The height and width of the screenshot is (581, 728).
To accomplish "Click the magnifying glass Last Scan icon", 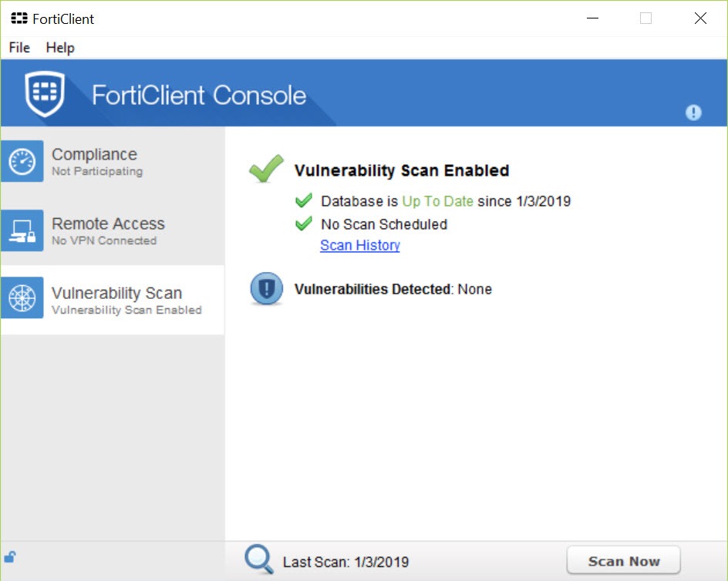I will pos(258,559).
